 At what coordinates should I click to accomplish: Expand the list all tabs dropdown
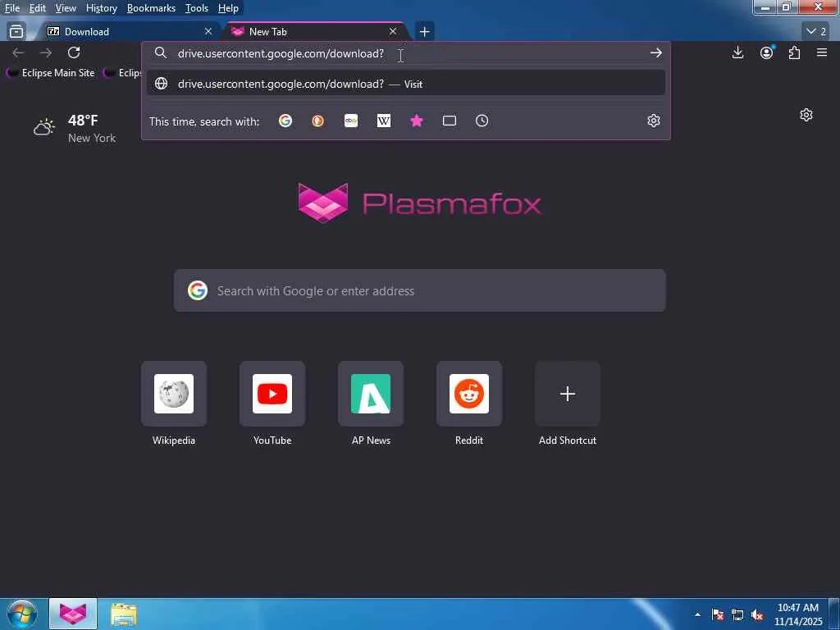click(816, 32)
